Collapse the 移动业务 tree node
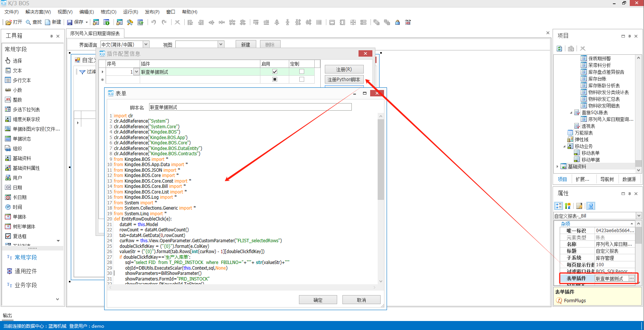The height and width of the screenshot is (330, 644). tap(564, 146)
